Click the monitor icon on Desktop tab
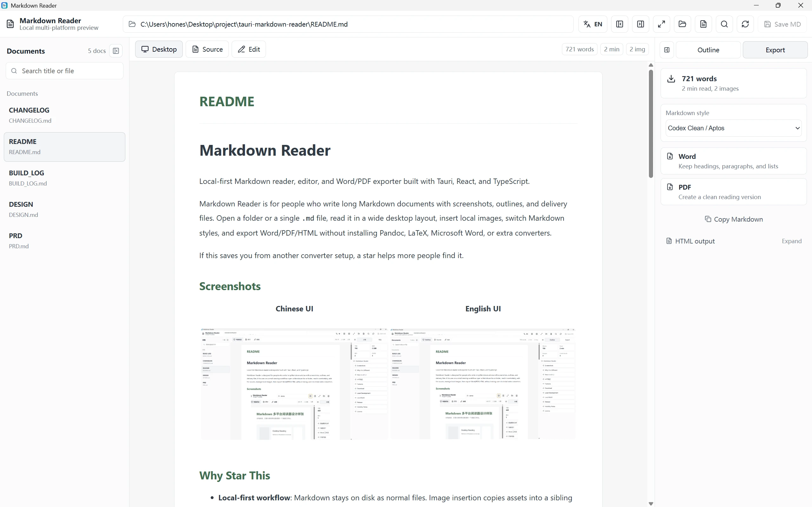Image resolution: width=812 pixels, height=507 pixels. (145, 49)
